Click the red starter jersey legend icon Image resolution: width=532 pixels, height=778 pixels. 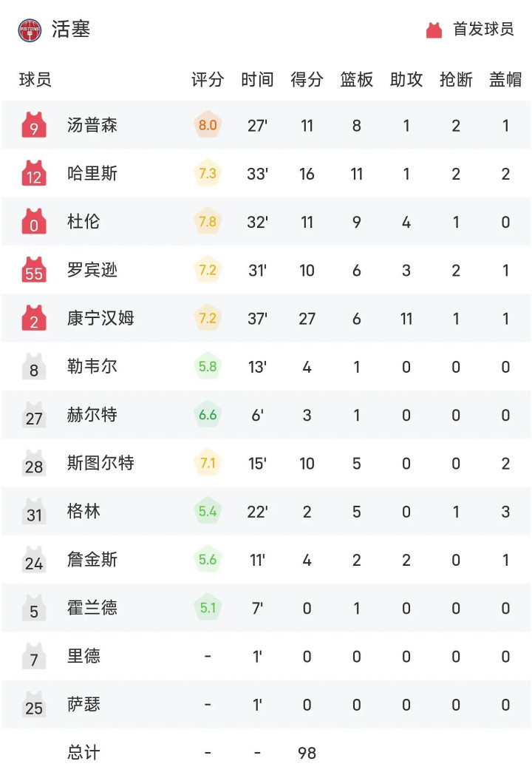click(434, 30)
